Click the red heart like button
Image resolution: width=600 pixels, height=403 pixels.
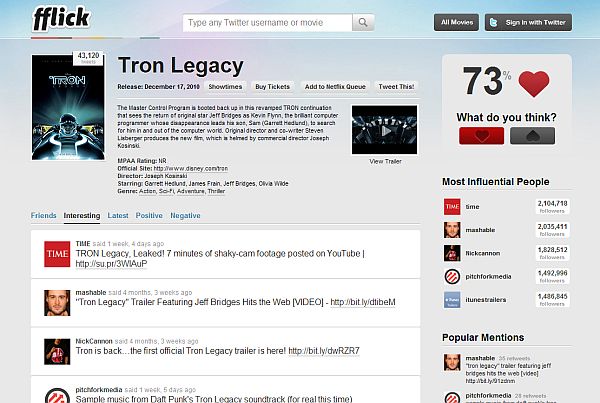pos(481,136)
